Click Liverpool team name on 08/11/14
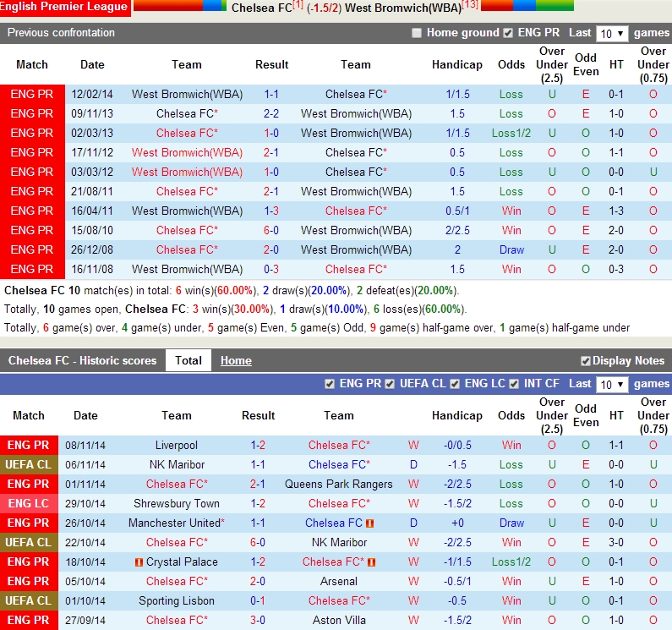Viewport: 672px width, 630px height. (176, 445)
